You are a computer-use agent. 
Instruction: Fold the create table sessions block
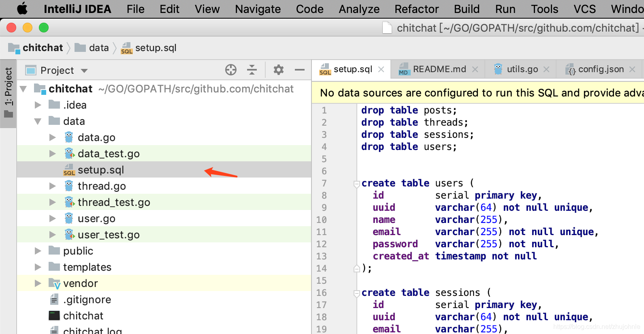click(x=357, y=293)
